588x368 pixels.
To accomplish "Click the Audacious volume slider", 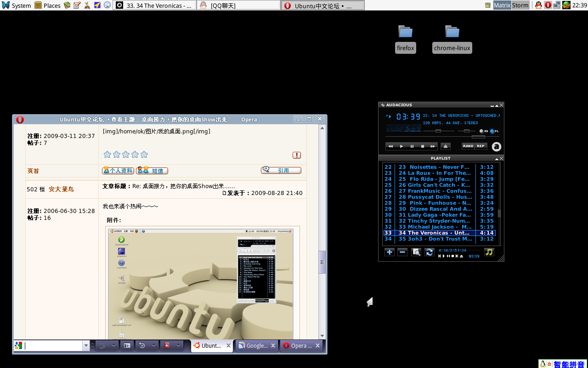I will click(x=438, y=131).
